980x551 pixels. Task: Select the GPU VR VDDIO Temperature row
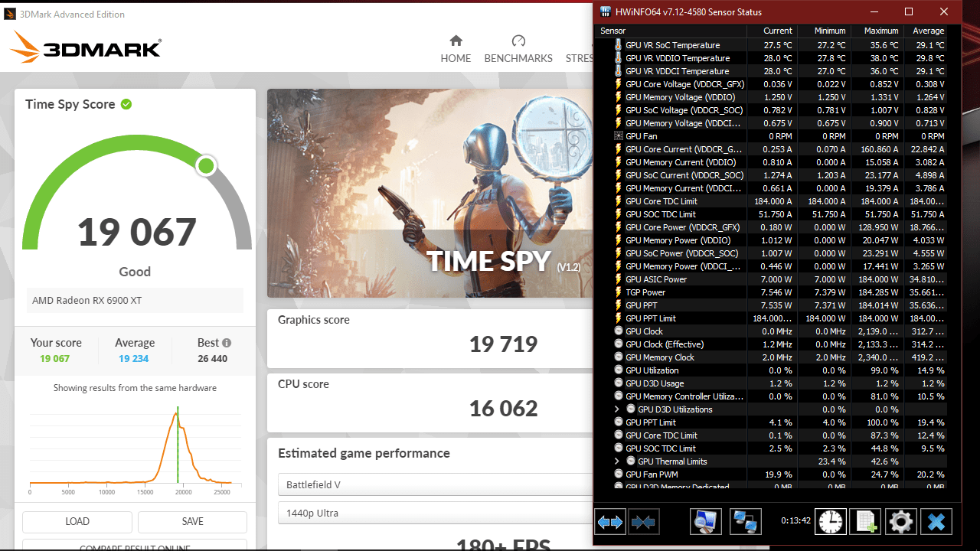[772, 58]
